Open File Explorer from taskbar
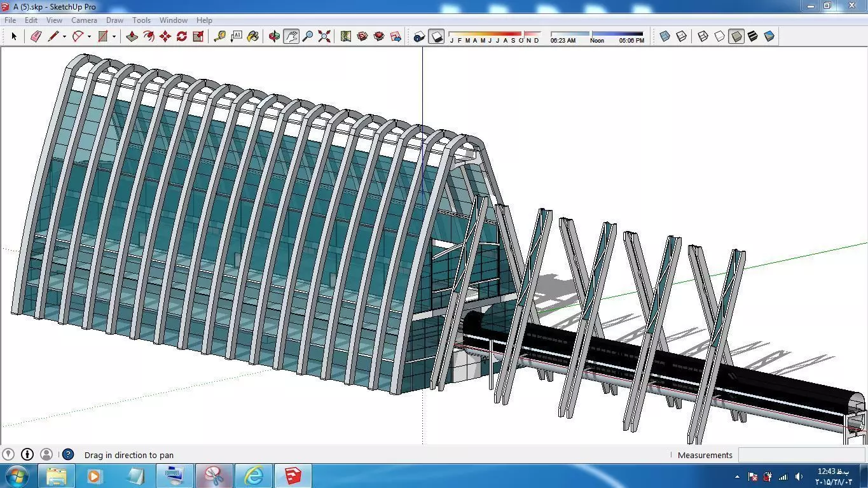Viewport: 868px width, 488px height. pyautogui.click(x=56, y=476)
